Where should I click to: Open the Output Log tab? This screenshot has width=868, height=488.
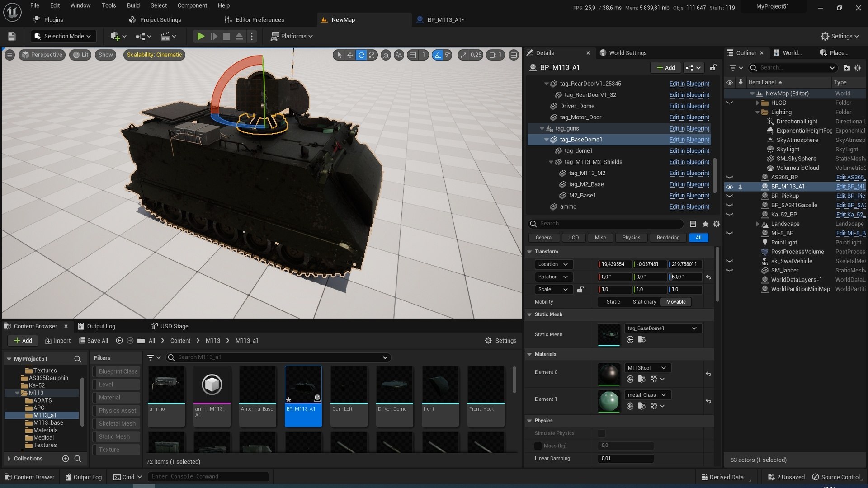tap(96, 326)
